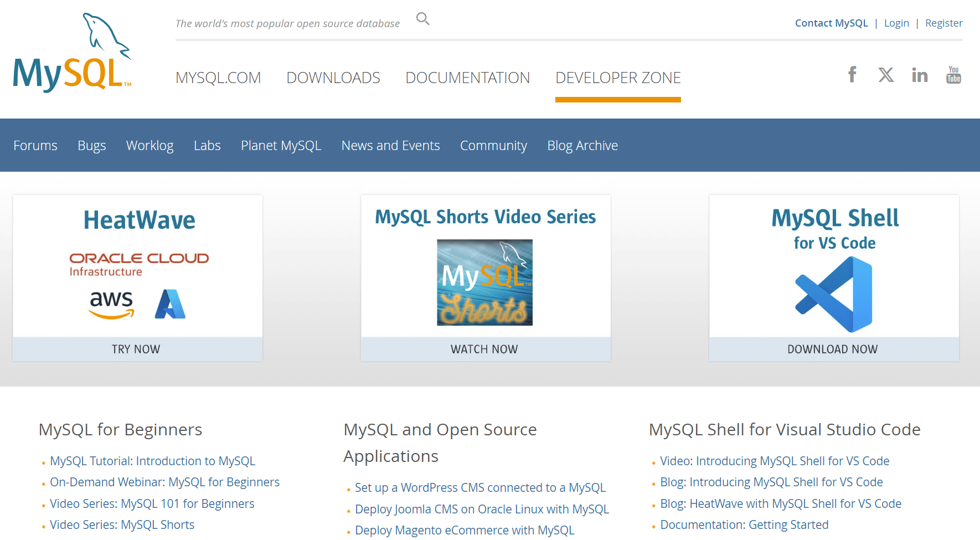Click the MySQL Shorts Video Series heading
Viewport: 980px width, 540px height.
(x=486, y=217)
